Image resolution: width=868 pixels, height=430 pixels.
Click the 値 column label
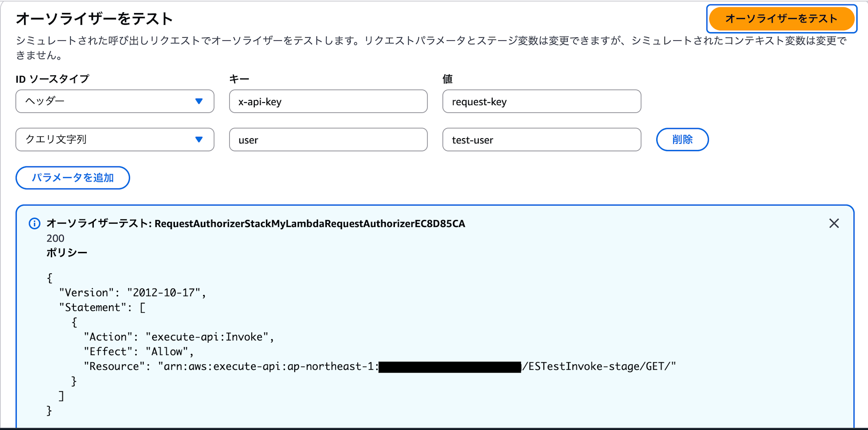[447, 79]
